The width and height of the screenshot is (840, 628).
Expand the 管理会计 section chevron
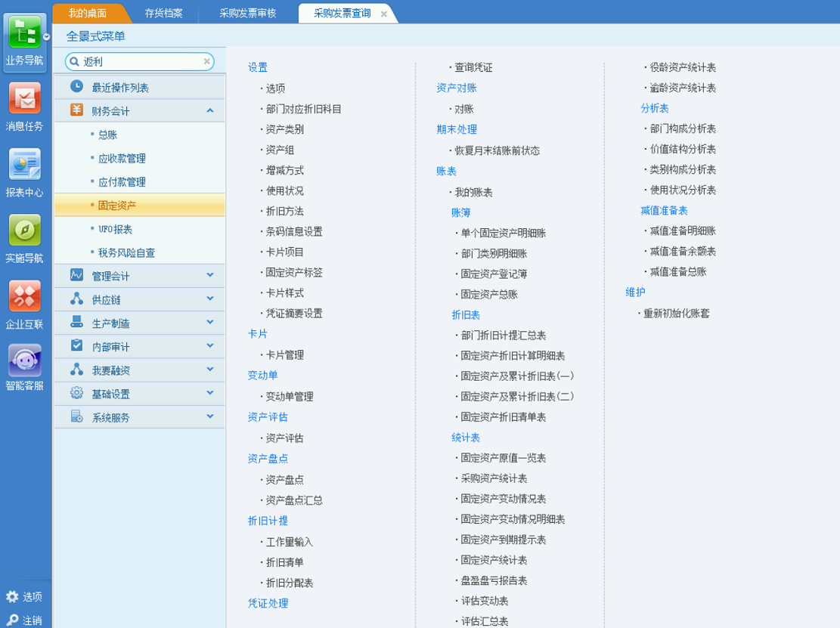[210, 274]
